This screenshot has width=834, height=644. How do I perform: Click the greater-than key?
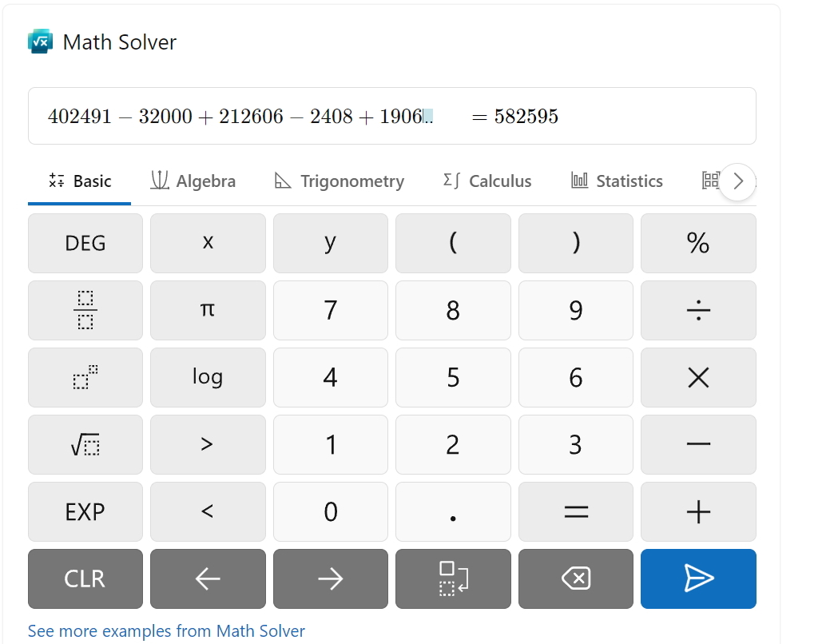pyautogui.click(x=208, y=444)
